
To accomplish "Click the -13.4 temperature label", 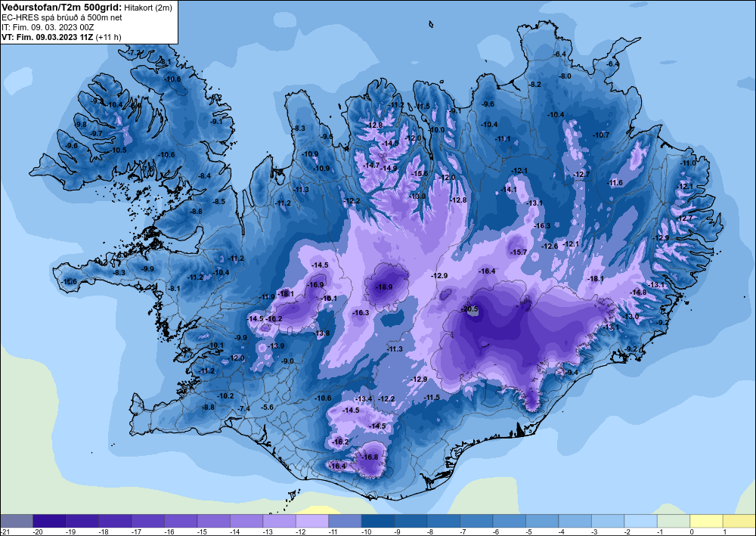I will [364, 398].
